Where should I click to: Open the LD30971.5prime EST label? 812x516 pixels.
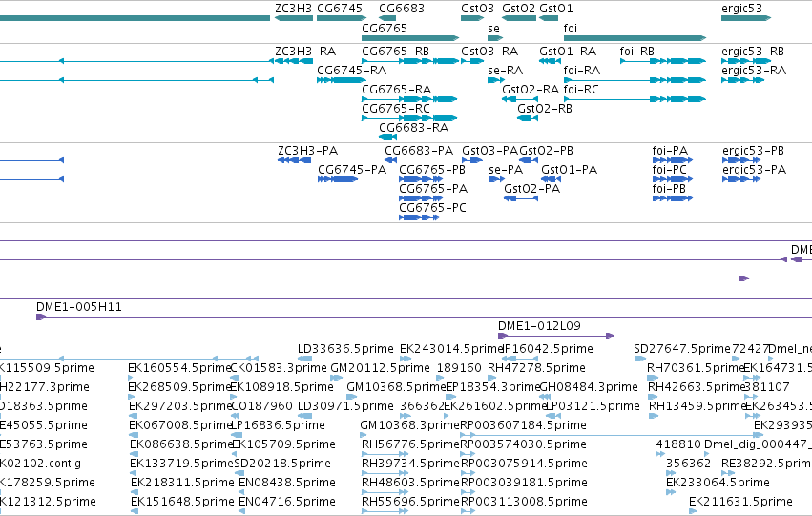pos(345,406)
